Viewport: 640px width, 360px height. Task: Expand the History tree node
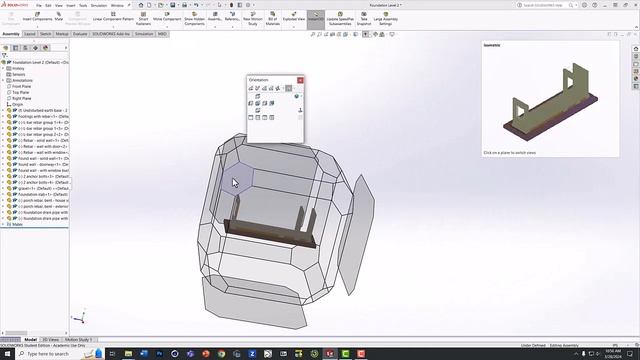click(x=3, y=69)
